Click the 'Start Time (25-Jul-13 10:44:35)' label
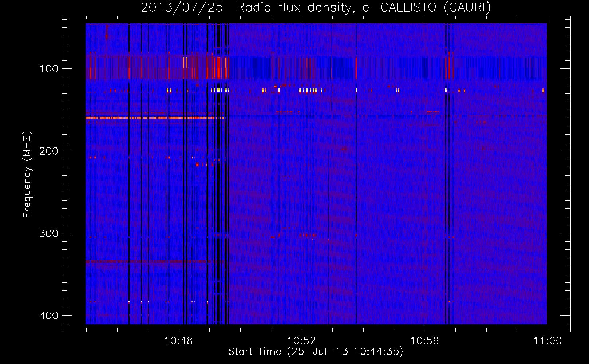 (x=316, y=352)
